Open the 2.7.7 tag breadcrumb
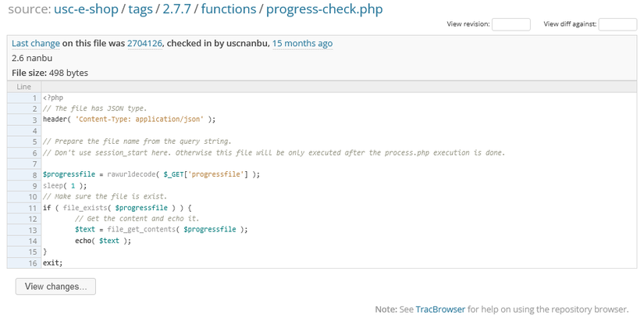This screenshot has width=644, height=315. coord(178,9)
